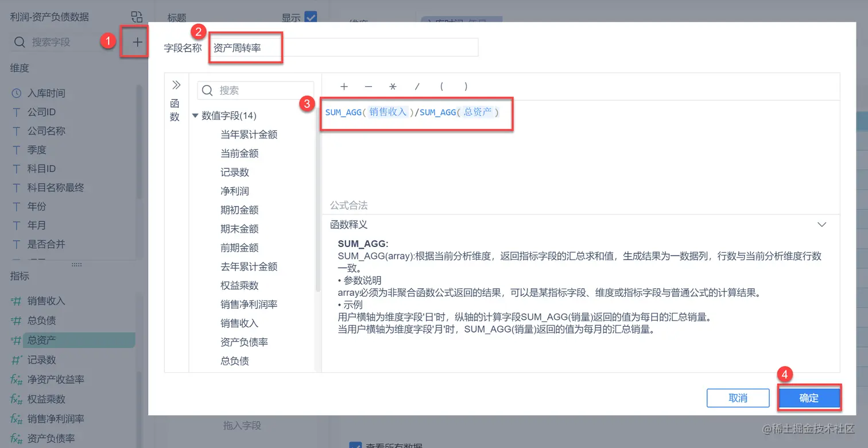Click the 确定 button to confirm
This screenshot has width=868, height=448.
click(809, 397)
